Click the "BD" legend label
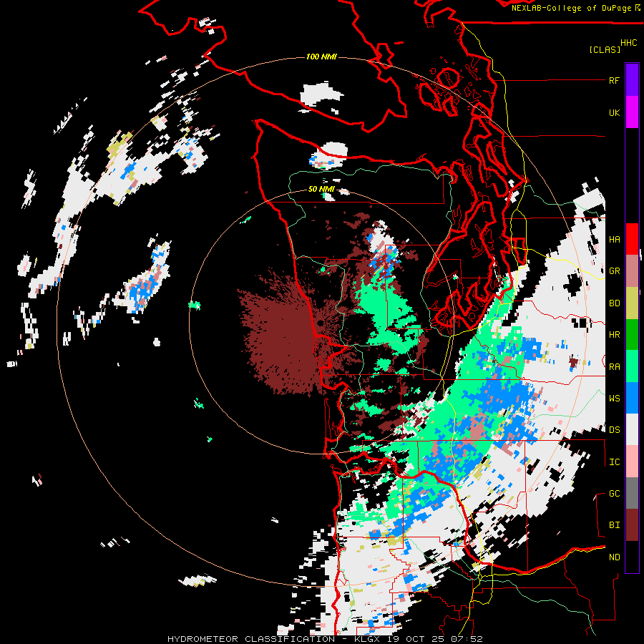The height and width of the screenshot is (644, 644). 614,303
